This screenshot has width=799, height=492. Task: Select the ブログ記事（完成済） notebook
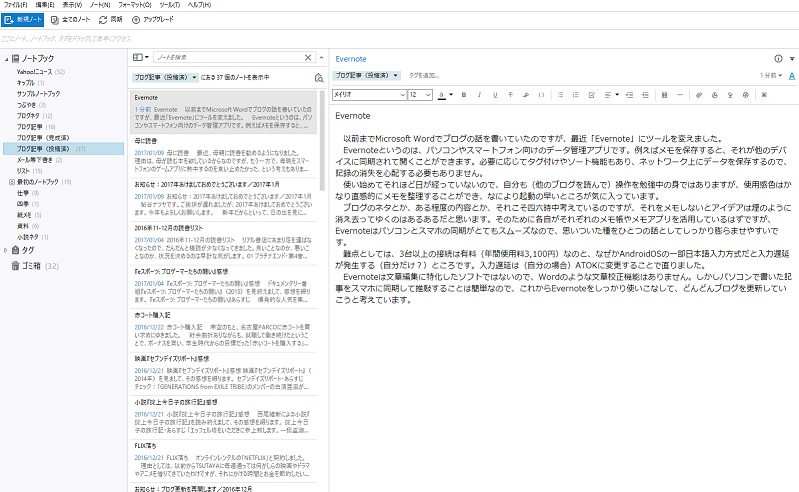43,138
